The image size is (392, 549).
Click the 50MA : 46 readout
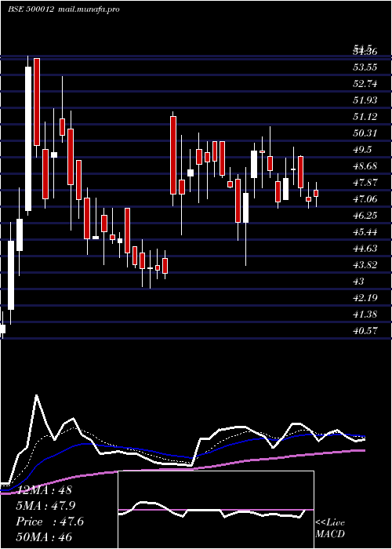[44, 536]
